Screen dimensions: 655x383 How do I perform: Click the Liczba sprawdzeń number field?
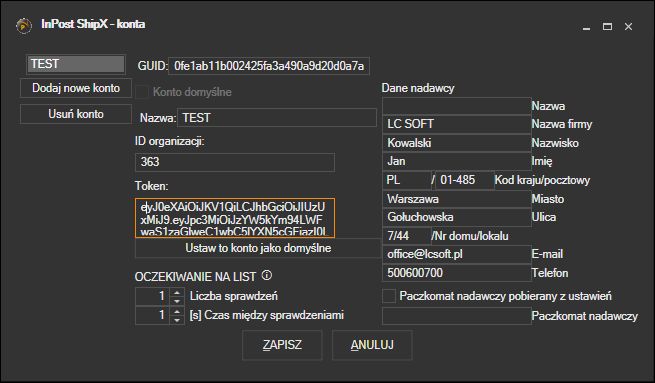152,297
